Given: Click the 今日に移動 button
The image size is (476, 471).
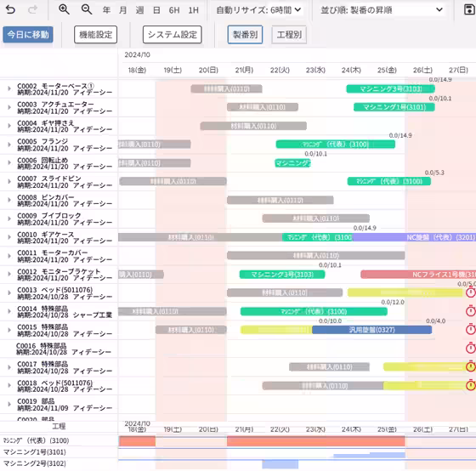Looking at the screenshot, I should pyautogui.click(x=28, y=35).
